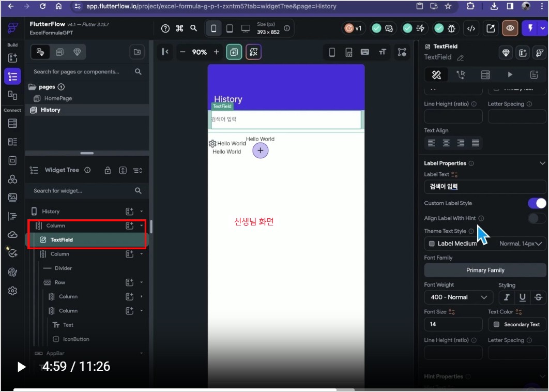The width and height of the screenshot is (549, 392).
Task: Open the History page options arrow
Action: coord(142,211)
